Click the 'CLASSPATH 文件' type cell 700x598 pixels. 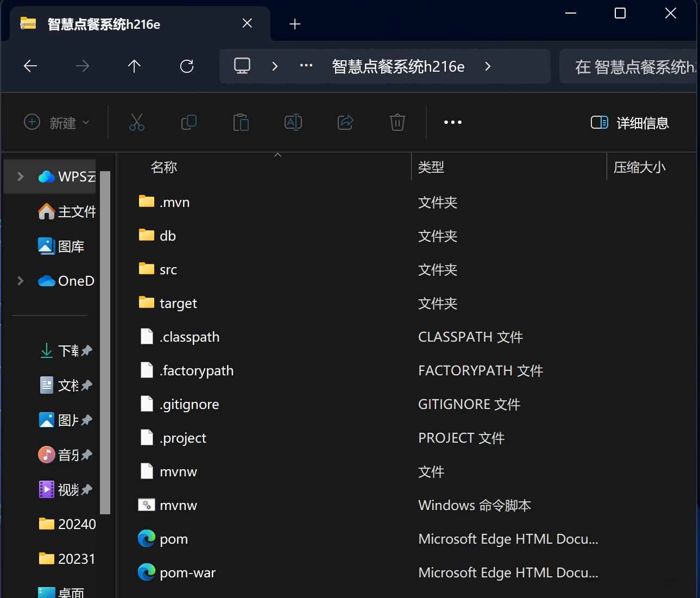[x=470, y=337]
